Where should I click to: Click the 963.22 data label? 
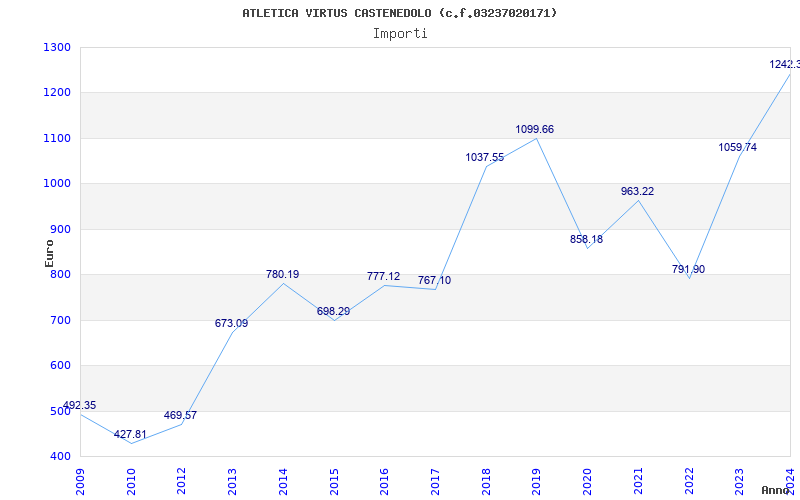(x=637, y=191)
